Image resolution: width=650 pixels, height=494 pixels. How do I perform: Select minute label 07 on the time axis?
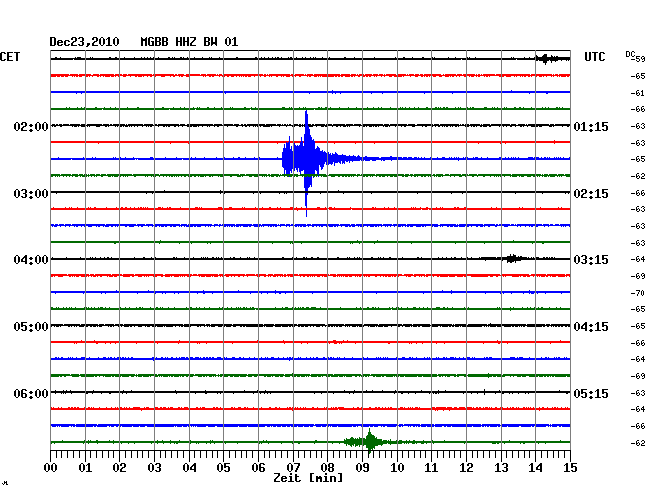[x=293, y=467]
